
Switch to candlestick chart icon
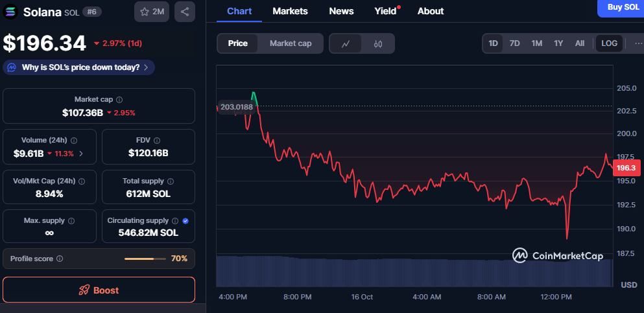click(378, 43)
